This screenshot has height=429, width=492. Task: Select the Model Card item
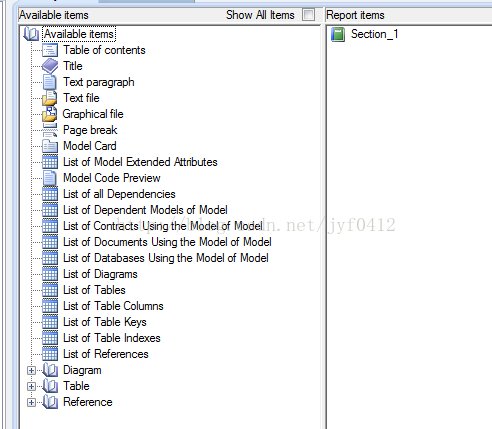coord(90,146)
